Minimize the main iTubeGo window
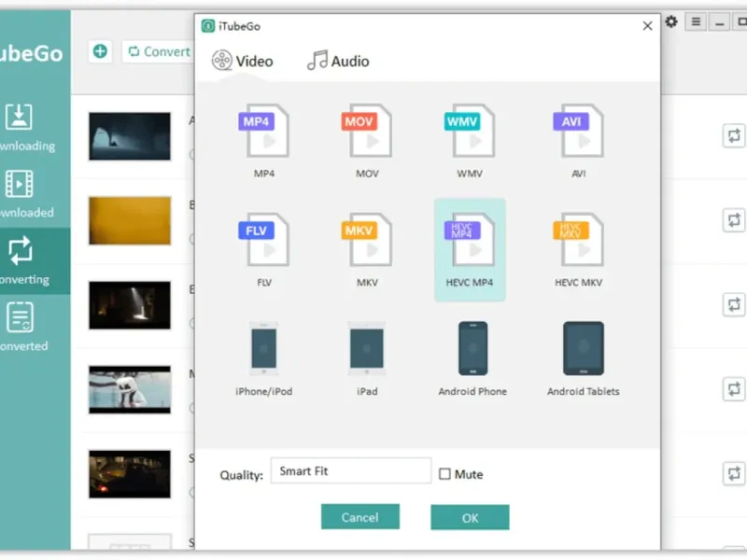747x560 pixels. [719, 21]
